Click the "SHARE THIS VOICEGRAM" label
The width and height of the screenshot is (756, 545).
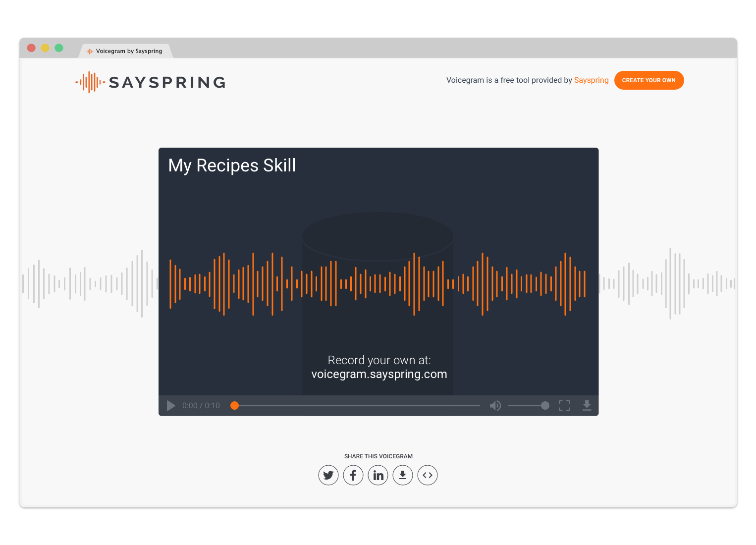pos(378,456)
